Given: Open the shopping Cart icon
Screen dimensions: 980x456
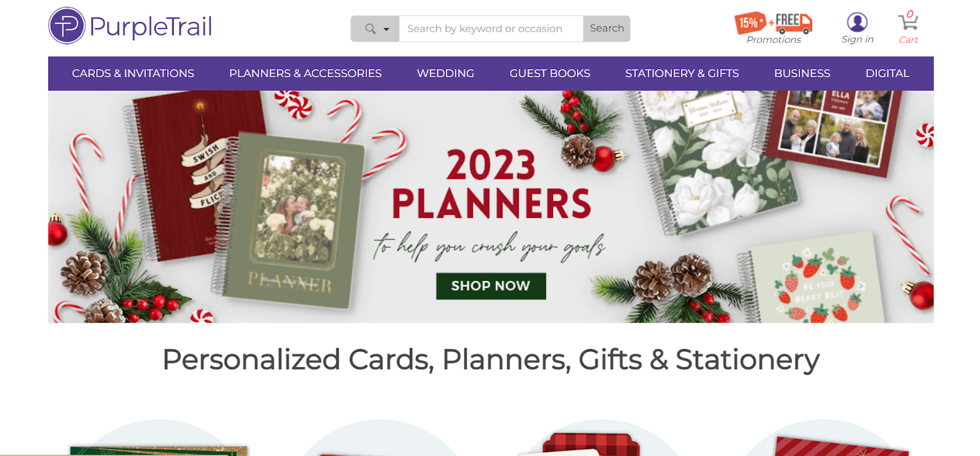Looking at the screenshot, I should pyautogui.click(x=908, y=21).
